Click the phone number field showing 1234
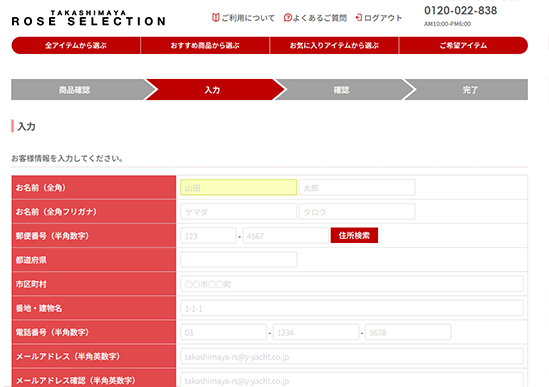The height and width of the screenshot is (387, 549). tap(316, 332)
